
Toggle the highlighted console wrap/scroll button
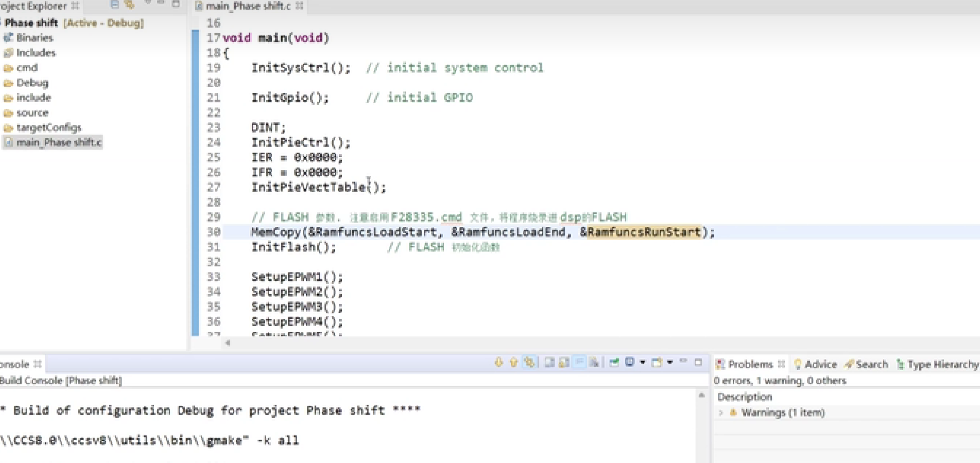point(579,363)
